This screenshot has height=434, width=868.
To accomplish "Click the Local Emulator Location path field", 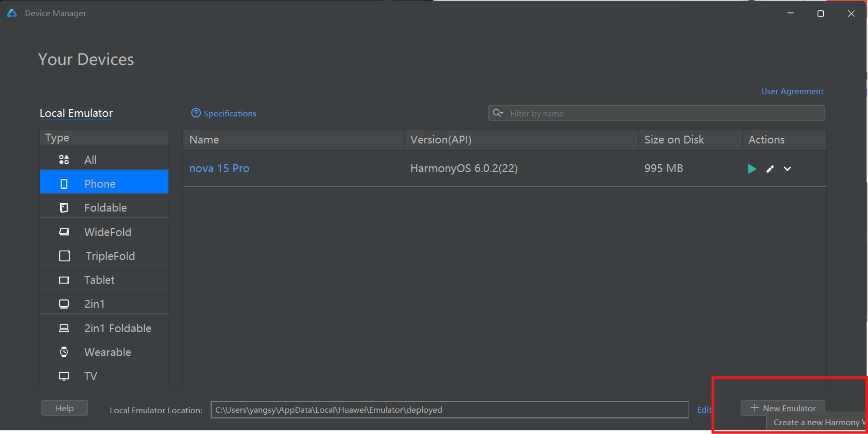I will coord(450,410).
